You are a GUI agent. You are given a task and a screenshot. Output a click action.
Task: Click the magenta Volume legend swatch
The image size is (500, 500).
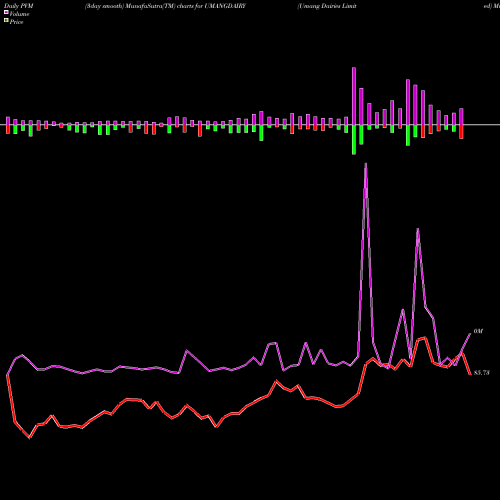tap(6, 12)
